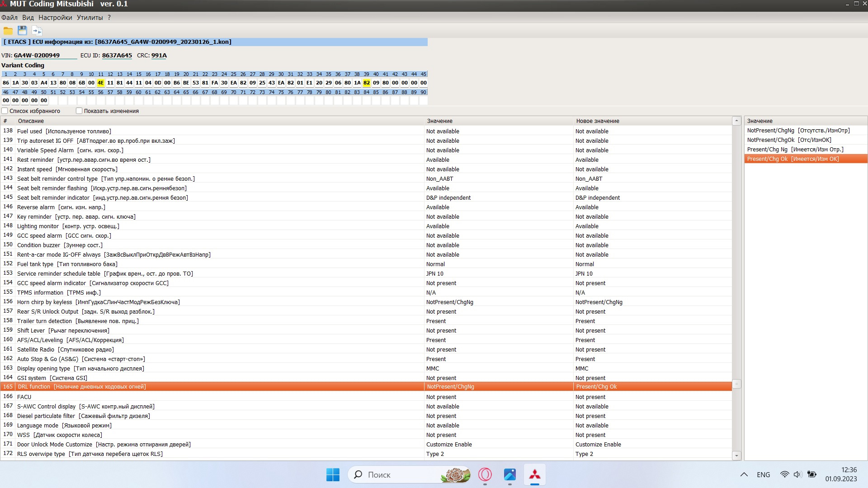Open the Wi-Fi network tray icon
868x488 pixels.
point(784,474)
